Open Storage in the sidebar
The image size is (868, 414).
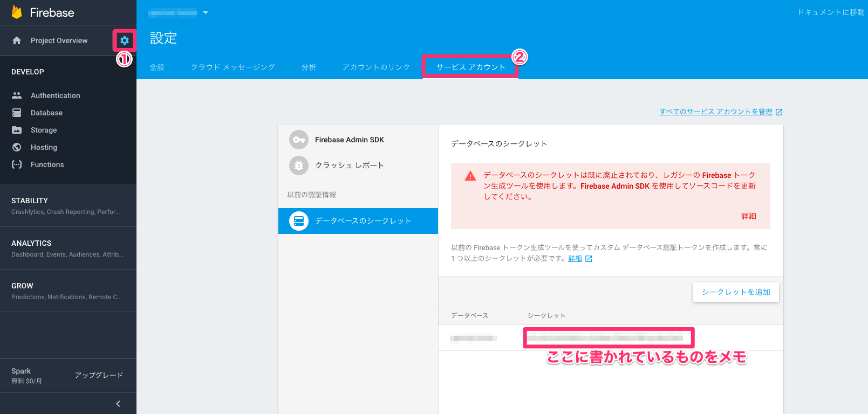coord(44,130)
